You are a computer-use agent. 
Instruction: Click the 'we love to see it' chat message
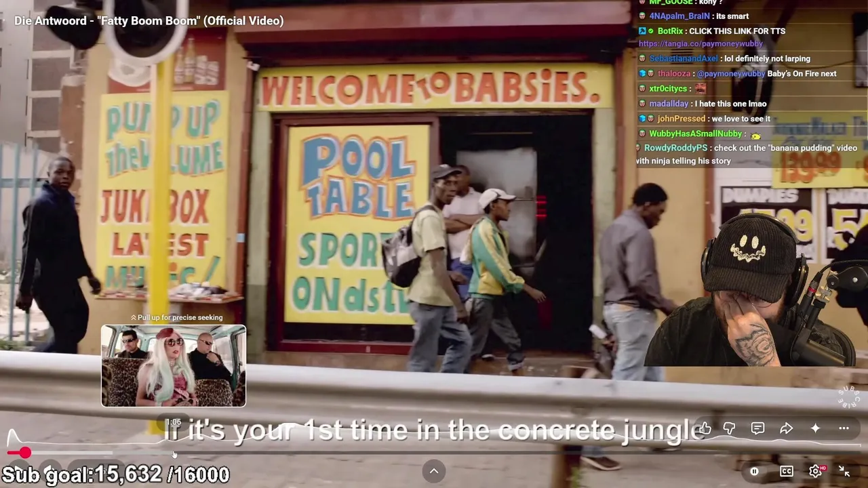tap(741, 119)
